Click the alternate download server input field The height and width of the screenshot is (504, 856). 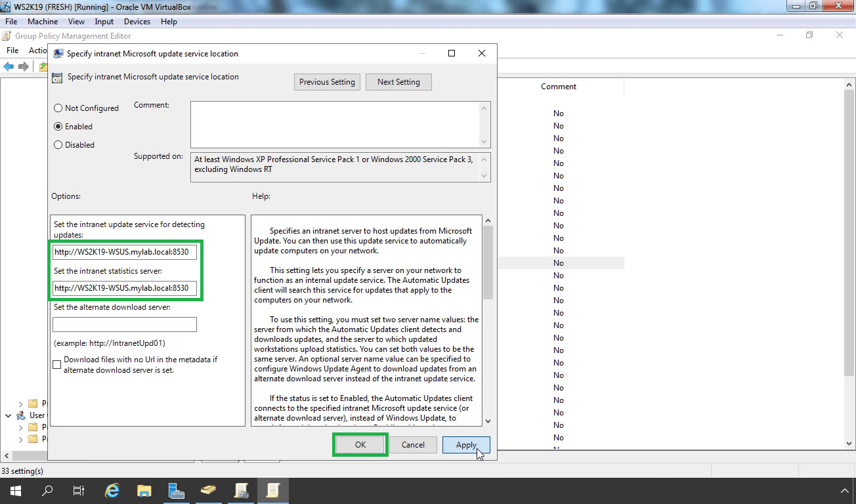pos(125,324)
